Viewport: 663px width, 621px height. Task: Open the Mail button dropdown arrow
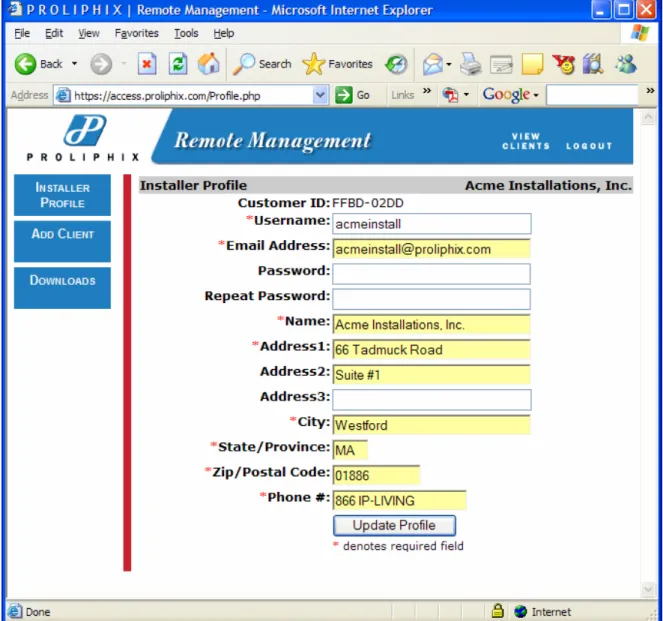[x=449, y=64]
